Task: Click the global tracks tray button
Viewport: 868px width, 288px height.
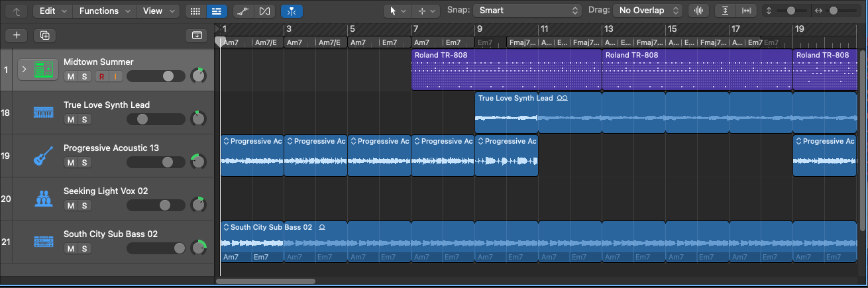Action: coord(197,35)
